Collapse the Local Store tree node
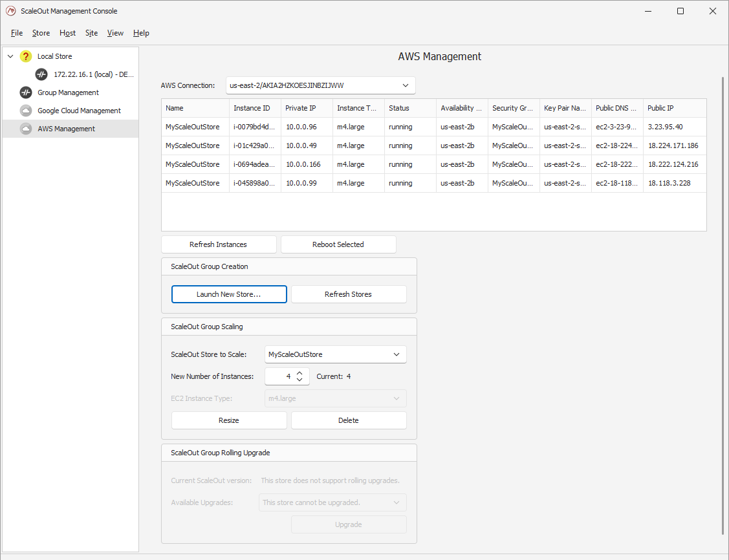 tap(10, 56)
